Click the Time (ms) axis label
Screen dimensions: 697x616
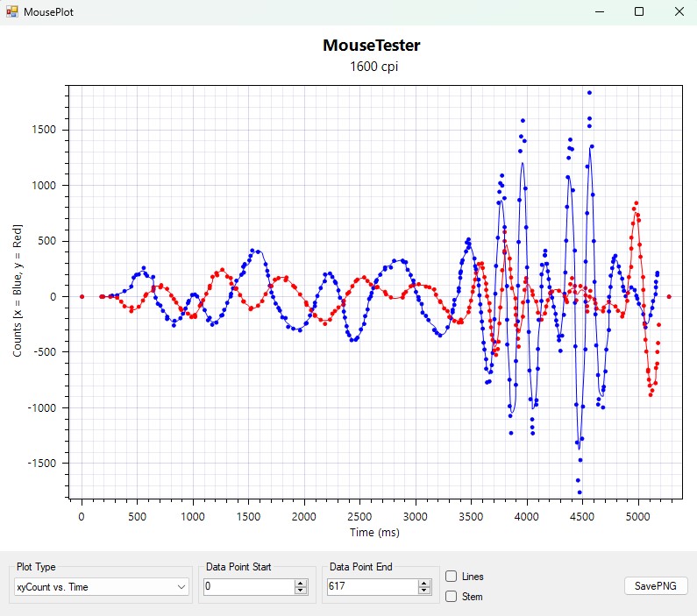tap(373, 532)
